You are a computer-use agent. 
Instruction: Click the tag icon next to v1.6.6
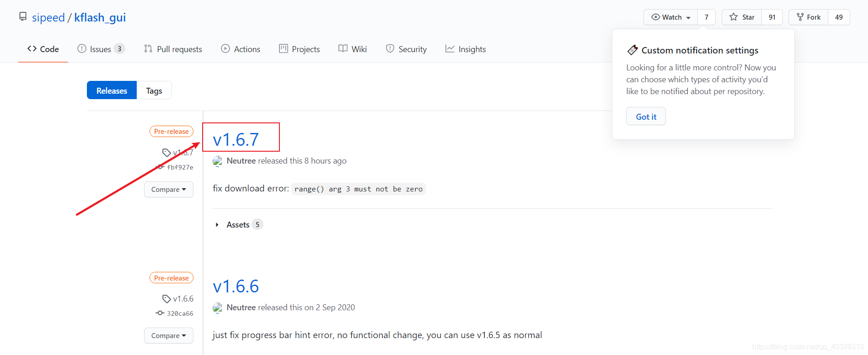166,299
